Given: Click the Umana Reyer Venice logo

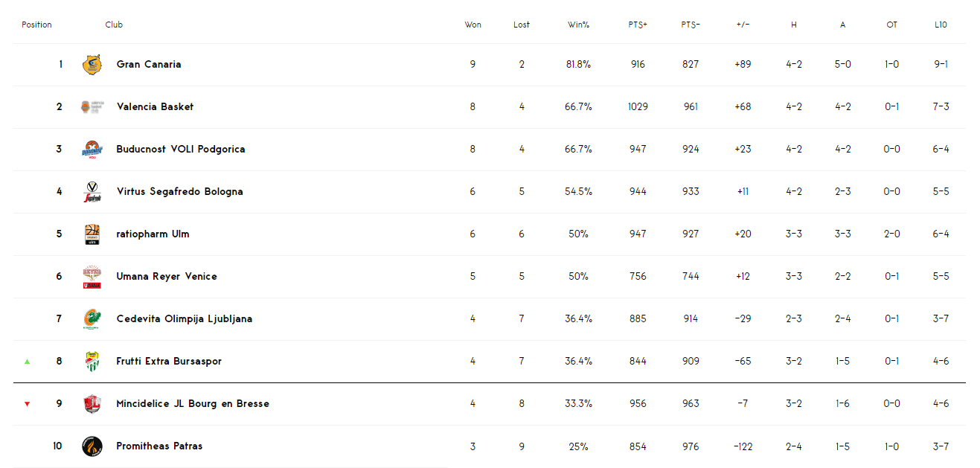Looking at the screenshot, I should pyautogui.click(x=92, y=277).
